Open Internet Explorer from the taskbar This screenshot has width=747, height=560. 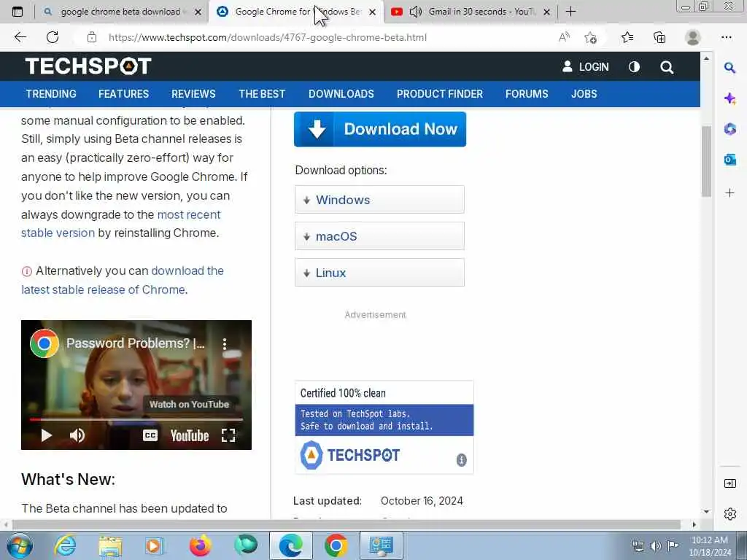click(x=65, y=545)
